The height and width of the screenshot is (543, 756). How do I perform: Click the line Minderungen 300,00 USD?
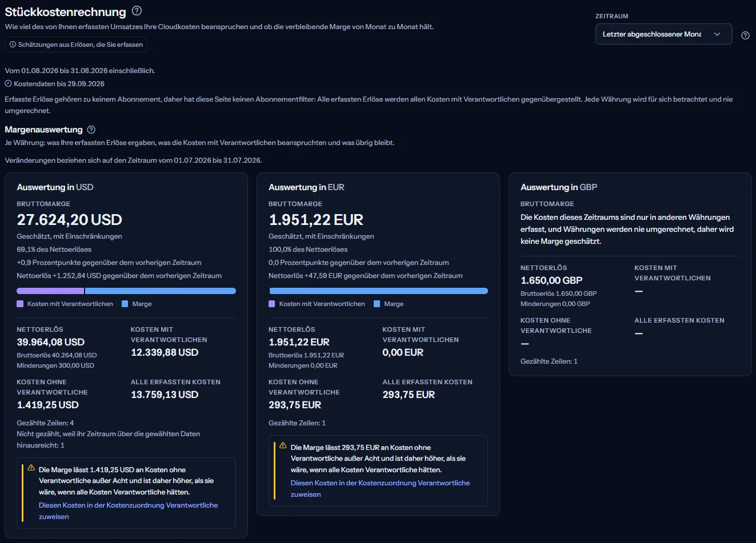click(x=55, y=365)
